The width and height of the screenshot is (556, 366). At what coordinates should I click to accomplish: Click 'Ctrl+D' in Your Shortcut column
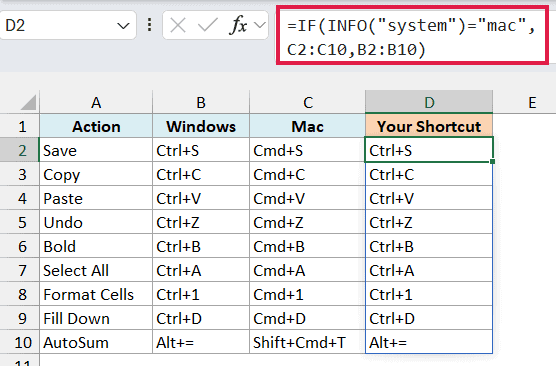[429, 318]
